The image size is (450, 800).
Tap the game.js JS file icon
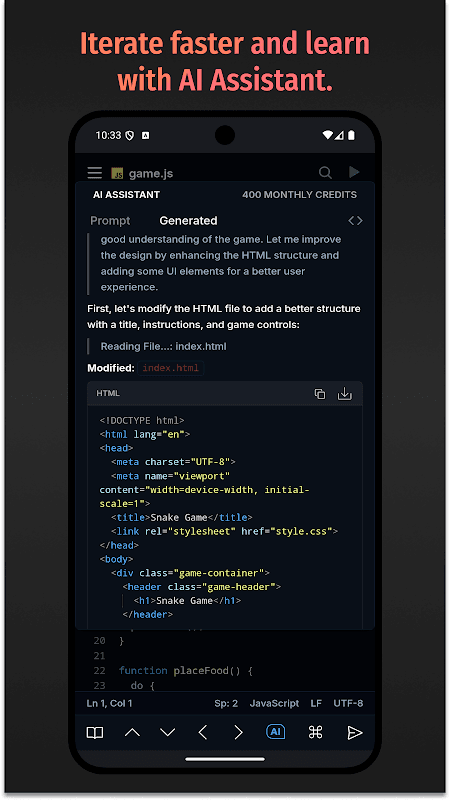click(x=117, y=173)
